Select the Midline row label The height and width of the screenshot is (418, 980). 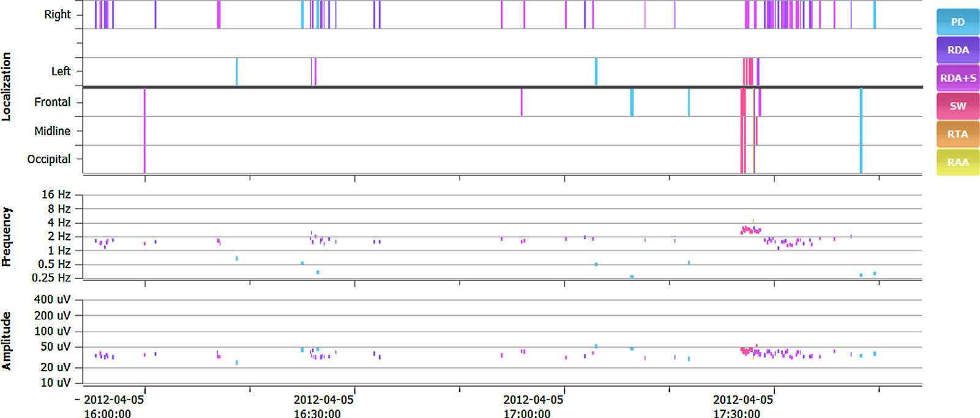pos(52,131)
